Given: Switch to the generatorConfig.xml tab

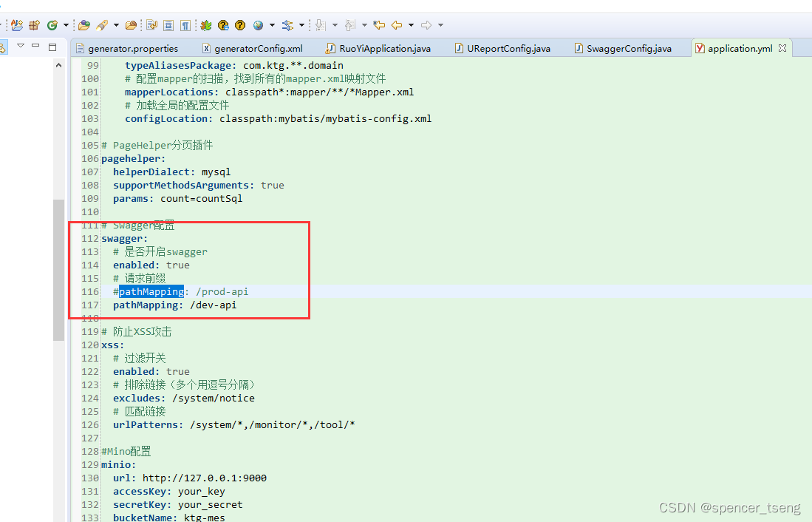Looking at the screenshot, I should (x=256, y=48).
